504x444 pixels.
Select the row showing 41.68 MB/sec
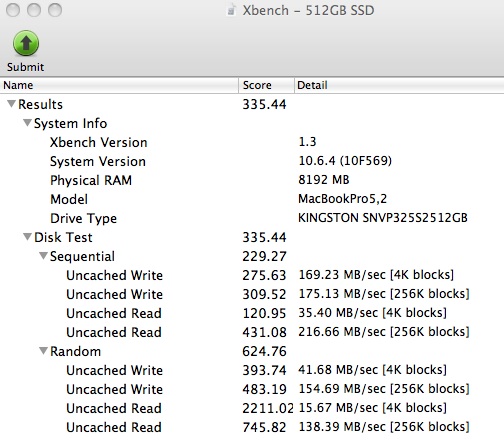[x=252, y=370]
